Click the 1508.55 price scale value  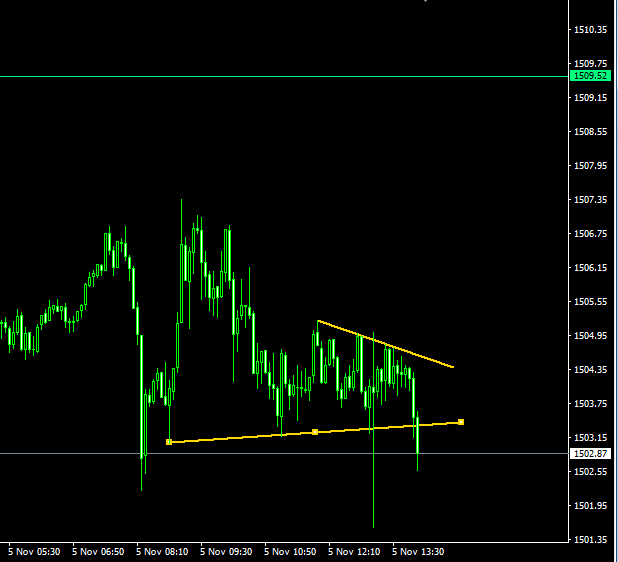pyautogui.click(x=590, y=132)
